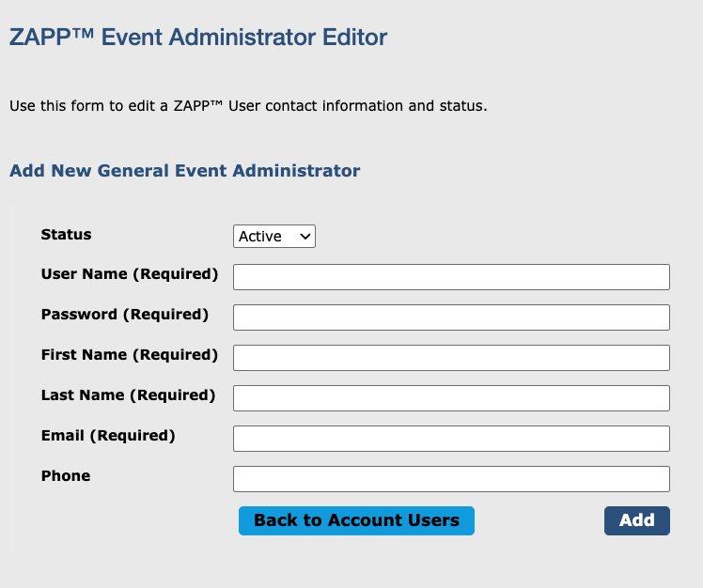This screenshot has width=703, height=588.
Task: Click the Email (Required) label
Action: (108, 435)
